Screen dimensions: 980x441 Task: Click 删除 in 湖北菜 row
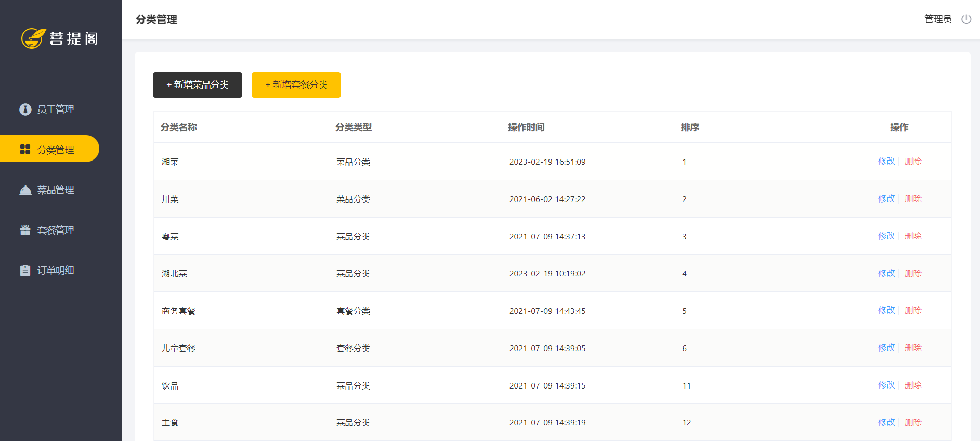(x=913, y=273)
